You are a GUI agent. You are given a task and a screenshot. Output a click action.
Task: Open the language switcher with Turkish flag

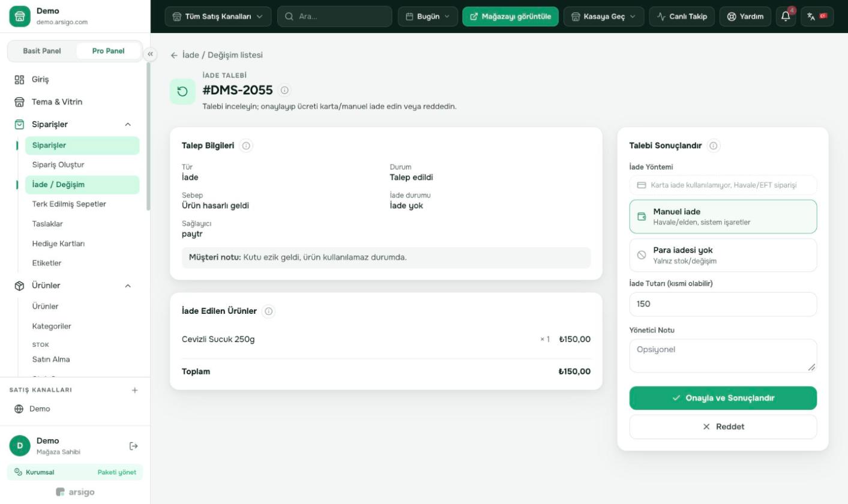coord(817,16)
